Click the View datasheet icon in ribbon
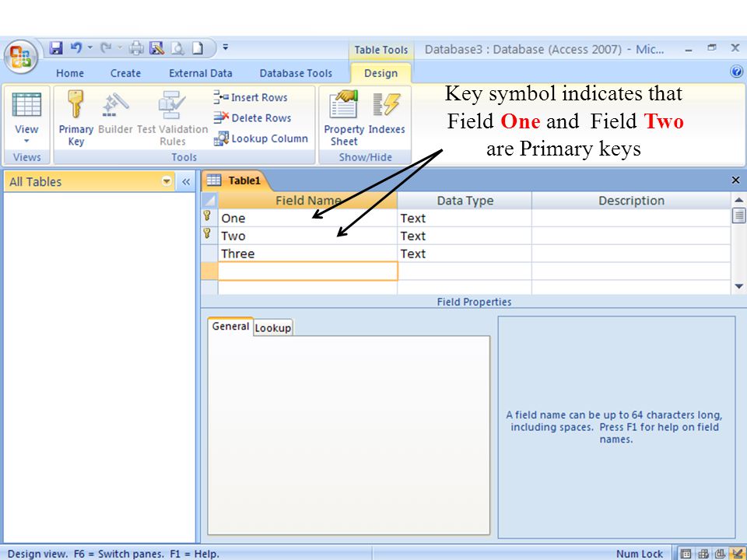 click(x=26, y=105)
